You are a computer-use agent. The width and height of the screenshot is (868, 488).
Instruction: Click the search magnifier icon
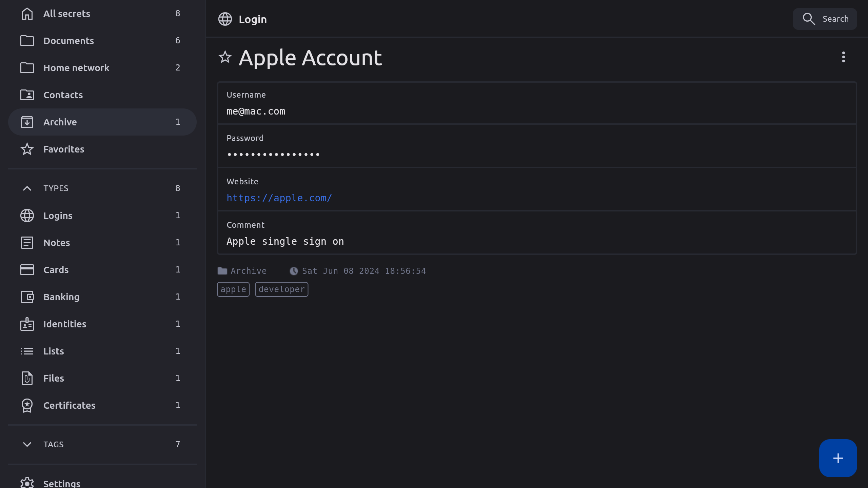[809, 19]
